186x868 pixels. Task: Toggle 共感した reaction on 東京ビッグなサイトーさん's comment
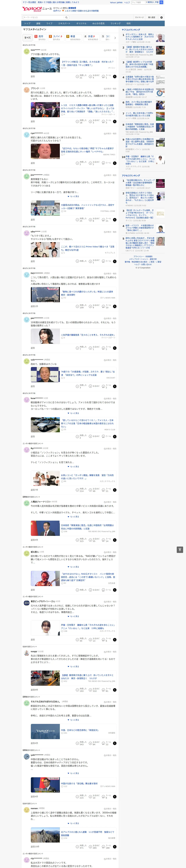click(81, 640)
